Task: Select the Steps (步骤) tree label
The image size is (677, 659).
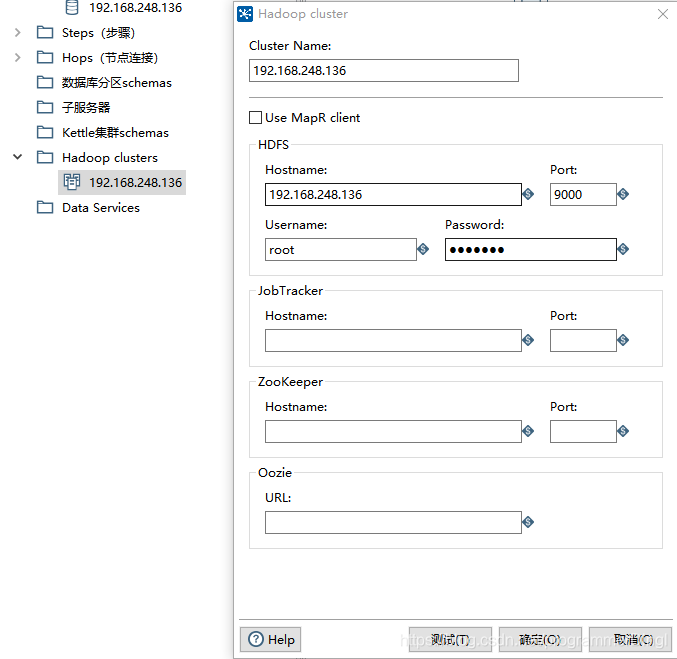Action: click(98, 32)
